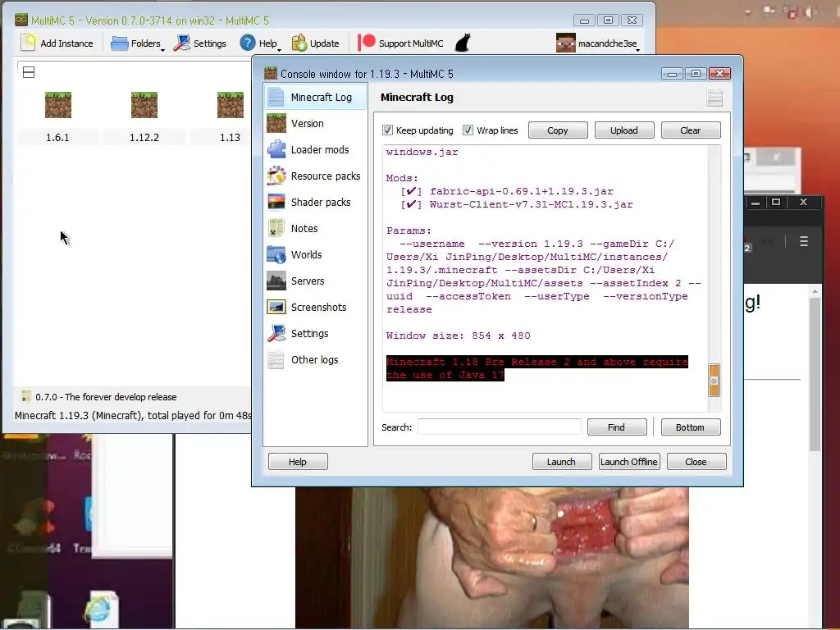Toggle the Keep updating checkbox
Screen dimensions: 840x630
(387, 130)
